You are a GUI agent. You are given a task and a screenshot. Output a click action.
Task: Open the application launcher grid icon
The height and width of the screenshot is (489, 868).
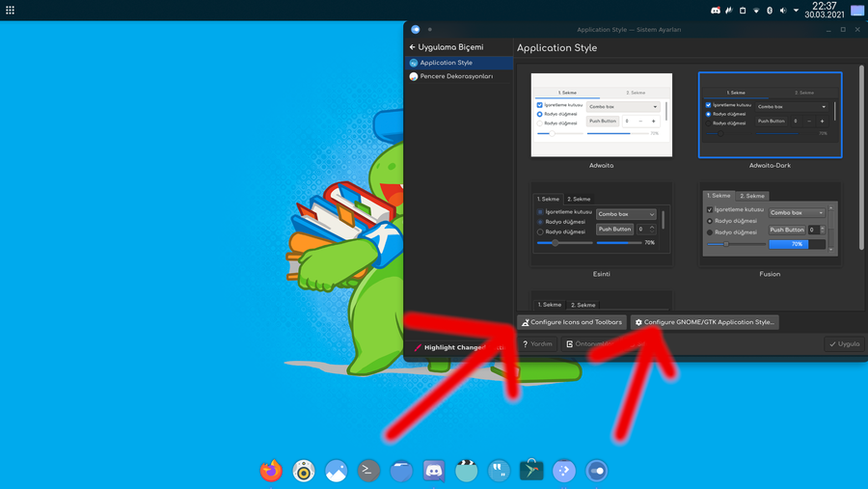[10, 11]
